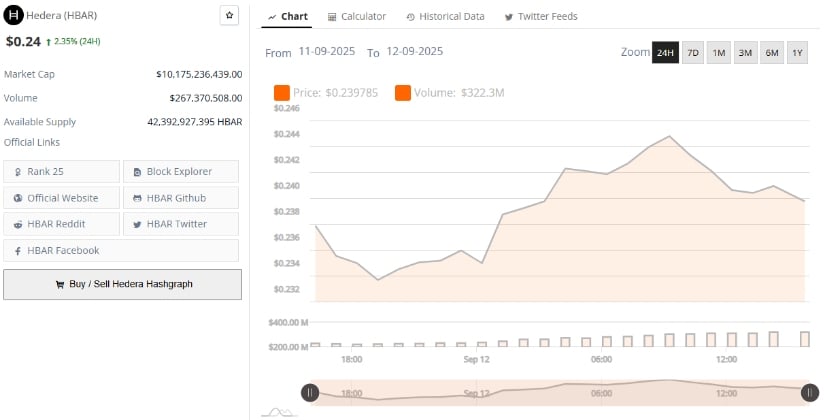Click Buy / Sell Hedera Hashgraph button
The image size is (825, 420).
123,284
